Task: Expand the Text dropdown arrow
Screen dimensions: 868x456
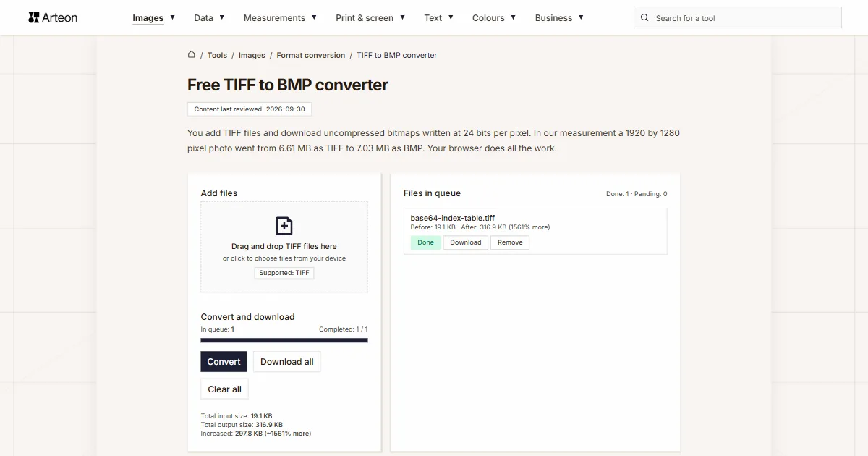Action: tap(450, 17)
